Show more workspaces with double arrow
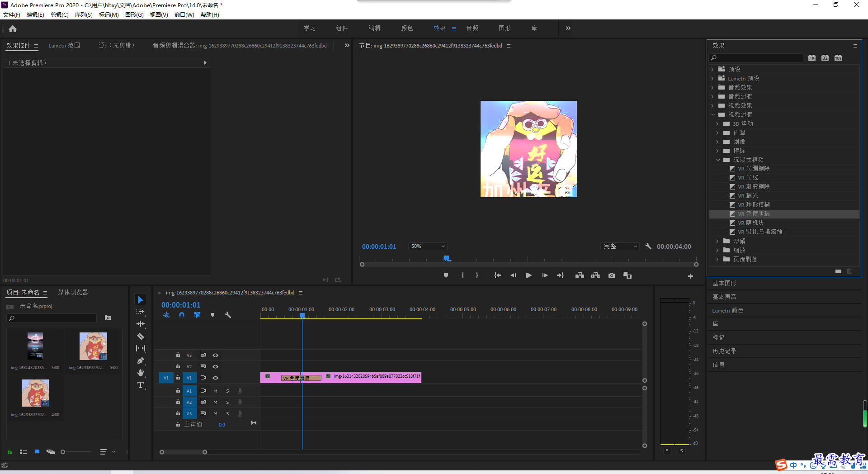 point(568,28)
